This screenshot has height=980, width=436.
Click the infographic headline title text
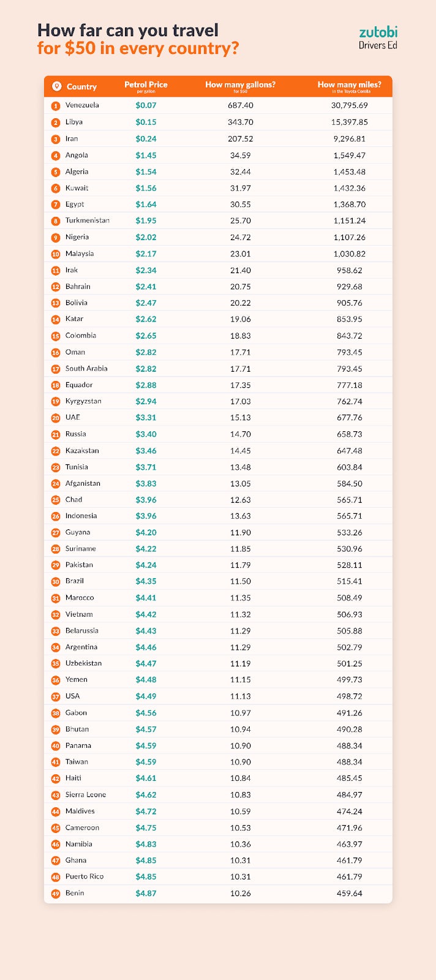click(x=138, y=39)
